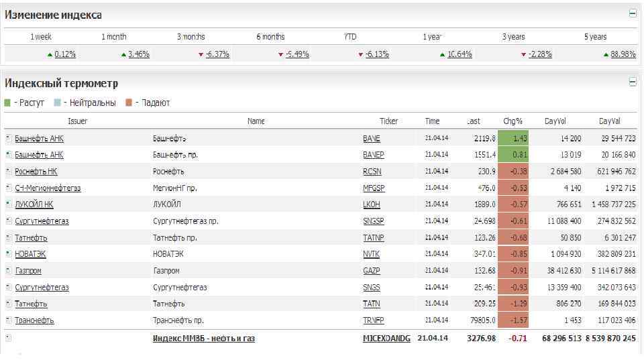
Task: Click the small icon beside Сургутнефтегаз SNGSP row
Action: [x=9, y=221]
